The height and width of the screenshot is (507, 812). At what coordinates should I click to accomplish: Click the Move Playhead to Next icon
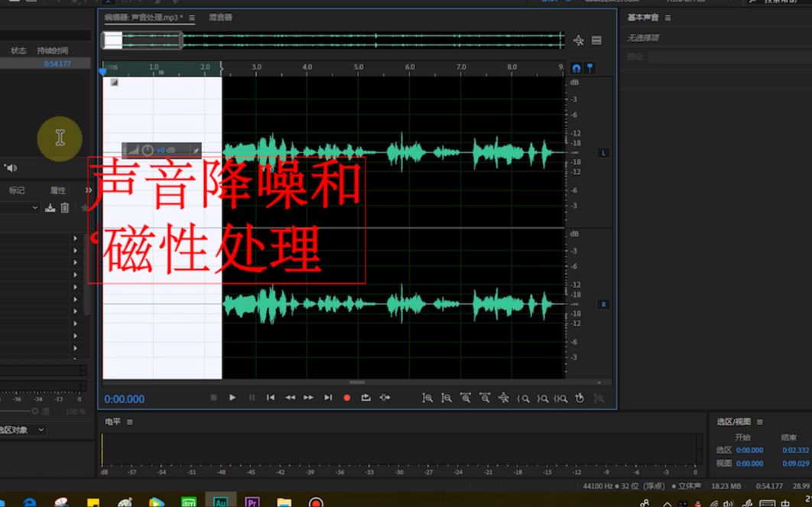click(328, 398)
